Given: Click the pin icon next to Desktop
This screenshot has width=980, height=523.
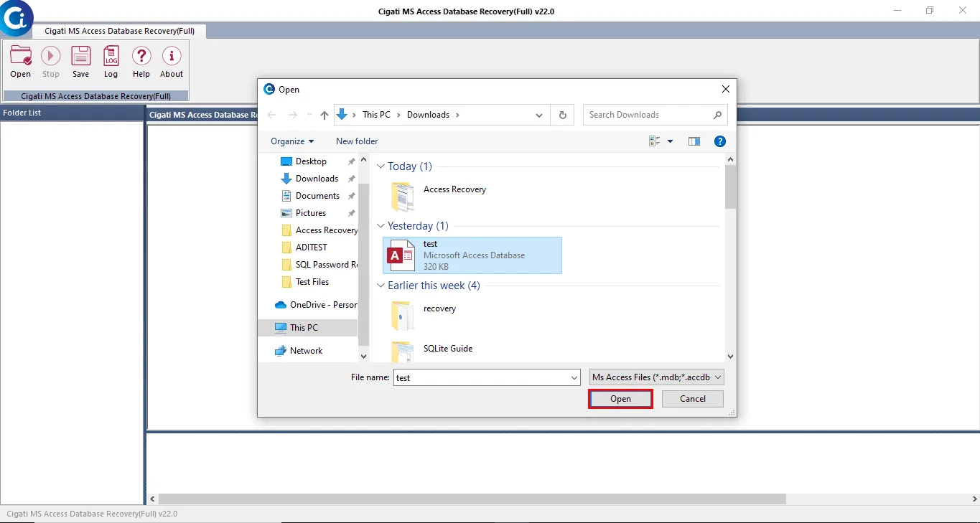Looking at the screenshot, I should tap(351, 161).
